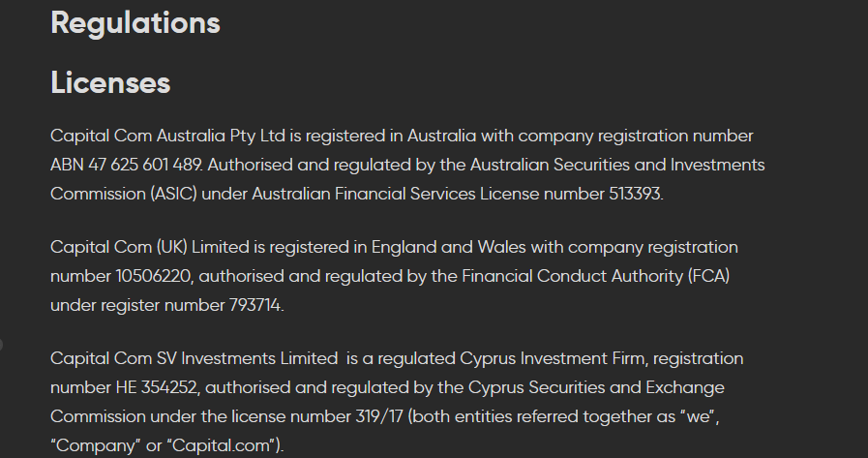868x458 pixels.
Task: Click the license number 319/17
Action: pos(379,416)
